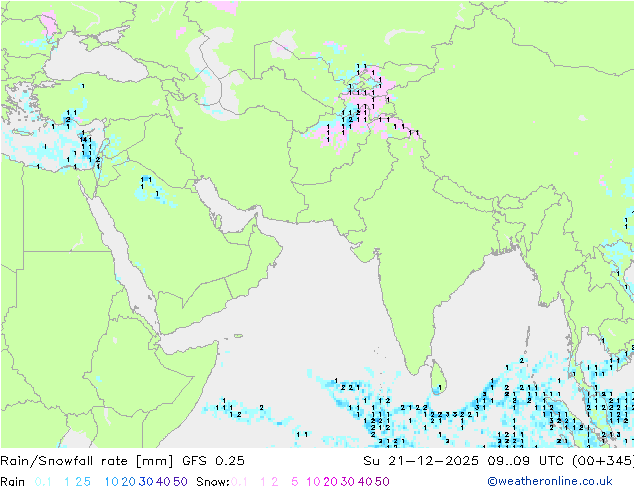
Task: Click the 'Rain' legend label
Action: pos(13,482)
